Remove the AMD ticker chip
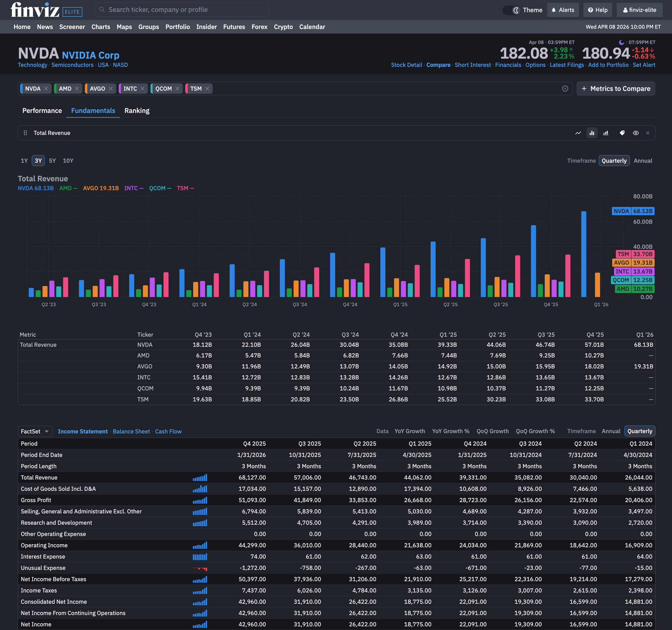The height and width of the screenshot is (630, 672). [77, 89]
